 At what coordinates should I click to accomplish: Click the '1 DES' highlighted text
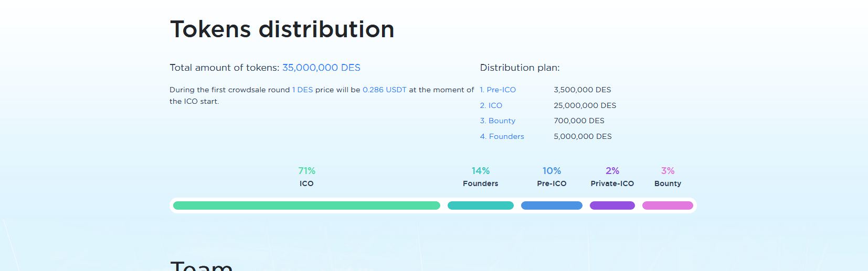302,90
